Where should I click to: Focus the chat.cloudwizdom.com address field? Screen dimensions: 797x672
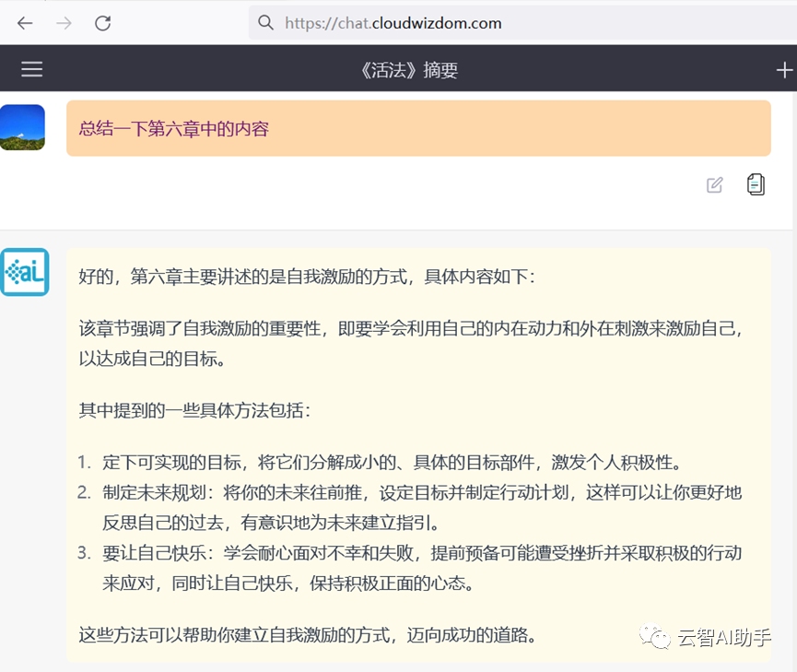pos(522,23)
